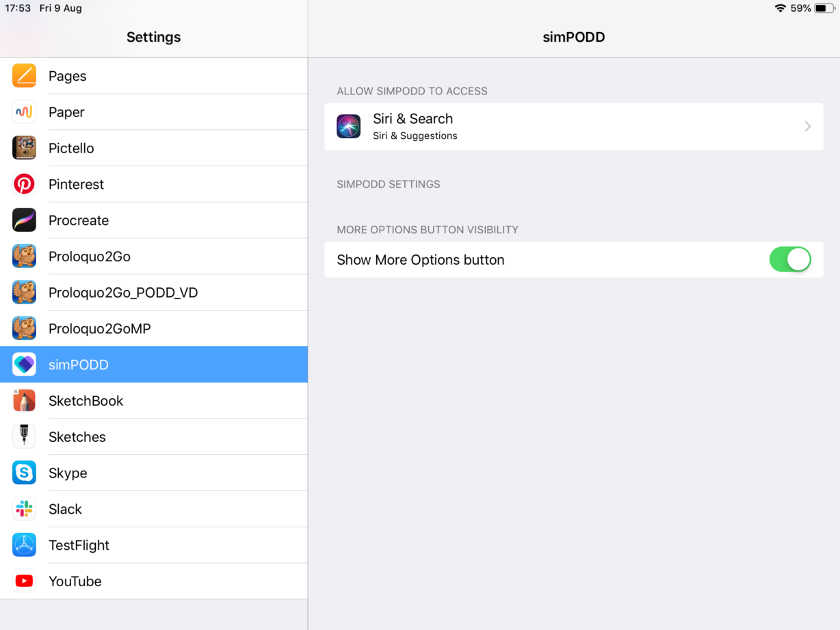Tap the Skype app icon

tap(24, 473)
